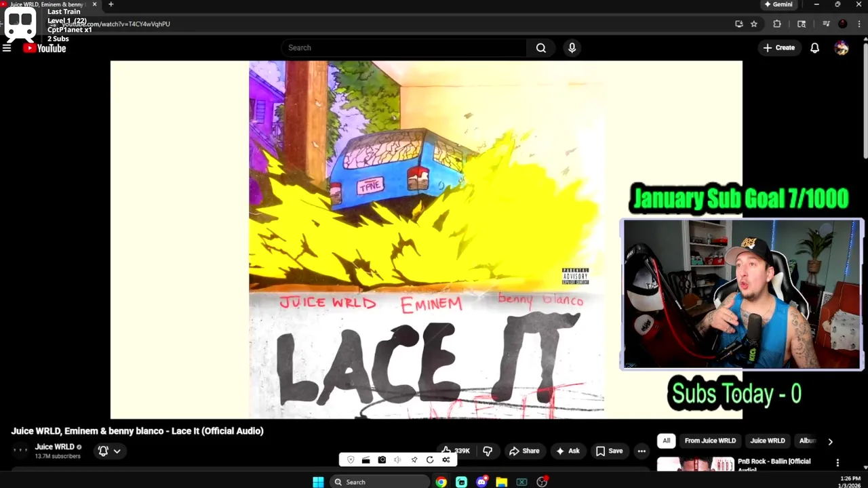Open Chrome media controls icon
868x488 pixels.
click(x=826, y=24)
